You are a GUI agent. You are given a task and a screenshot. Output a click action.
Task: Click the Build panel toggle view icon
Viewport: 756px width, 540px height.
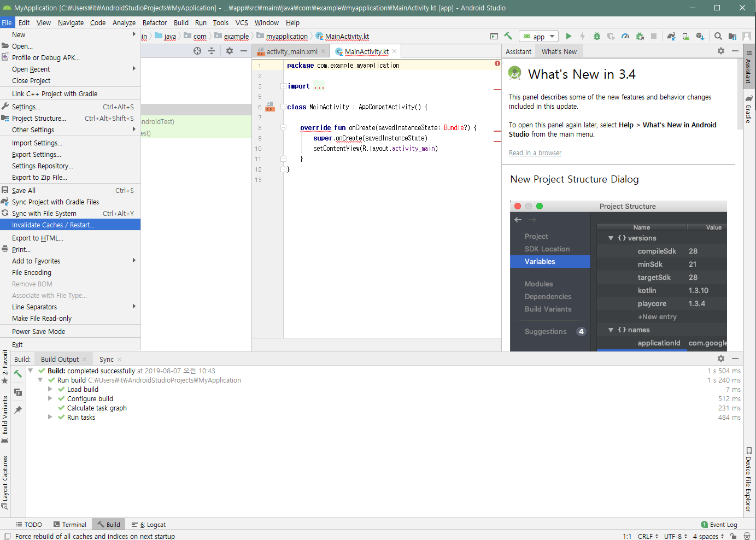18,392
